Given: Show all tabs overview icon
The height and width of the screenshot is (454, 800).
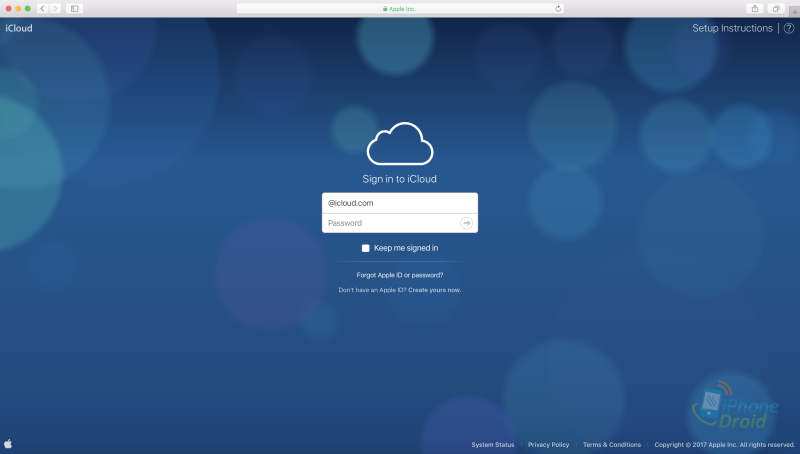Looking at the screenshot, I should 776,9.
